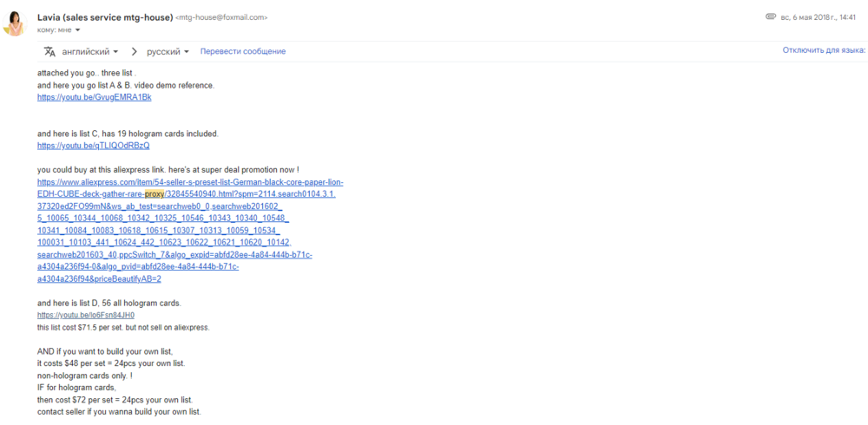Click the 'attached you go.. three list' line

pyautogui.click(x=87, y=73)
